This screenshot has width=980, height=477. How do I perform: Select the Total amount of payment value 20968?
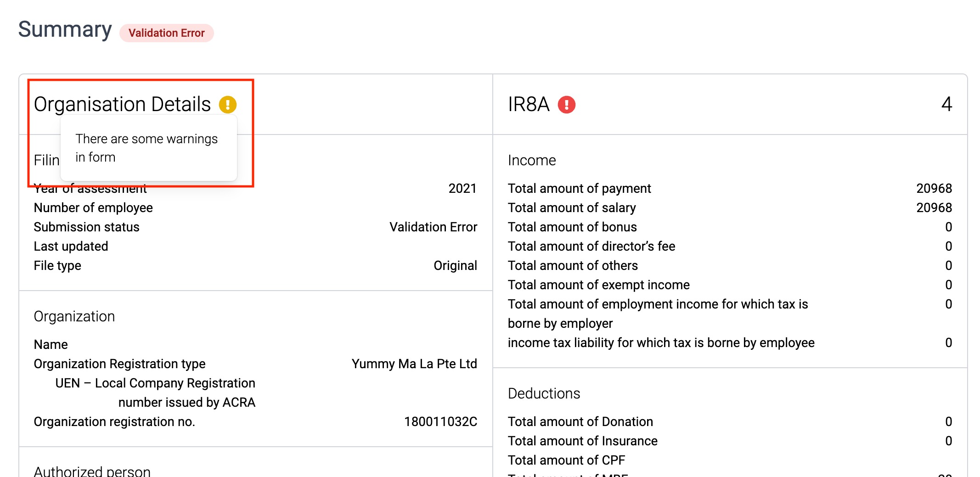(x=934, y=188)
